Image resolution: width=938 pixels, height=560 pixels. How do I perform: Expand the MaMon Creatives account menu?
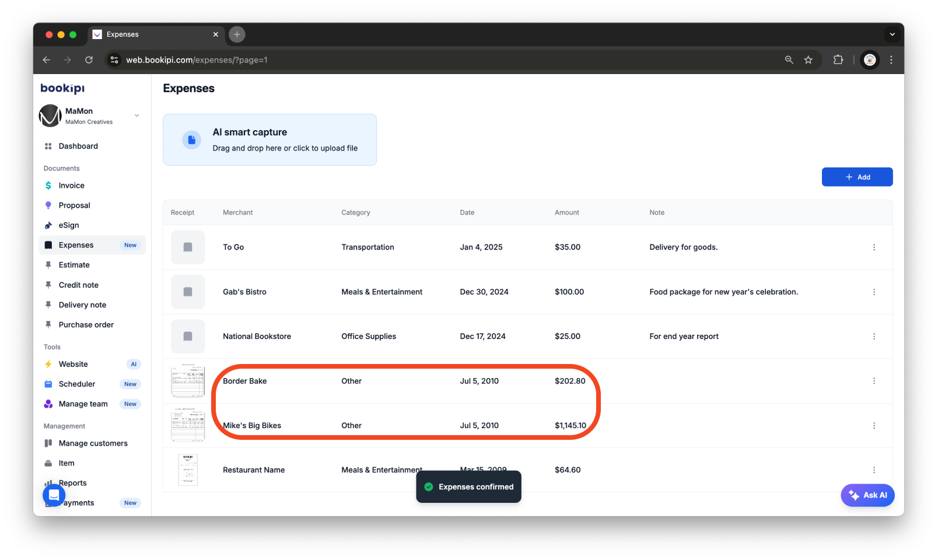click(136, 116)
